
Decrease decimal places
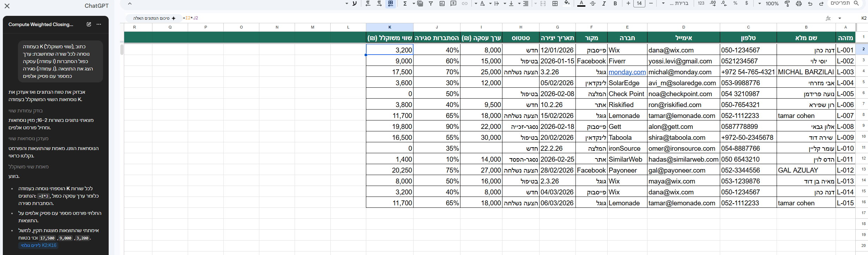724,4
